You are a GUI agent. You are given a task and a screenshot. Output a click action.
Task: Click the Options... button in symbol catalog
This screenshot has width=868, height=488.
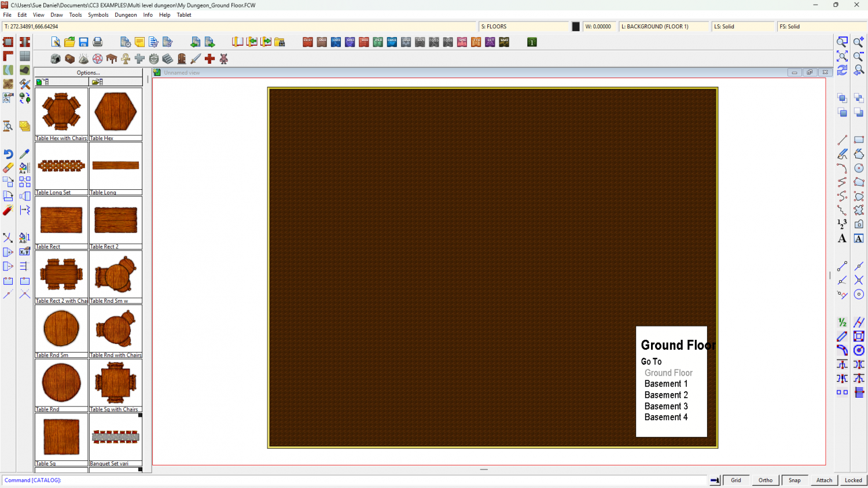tap(88, 73)
